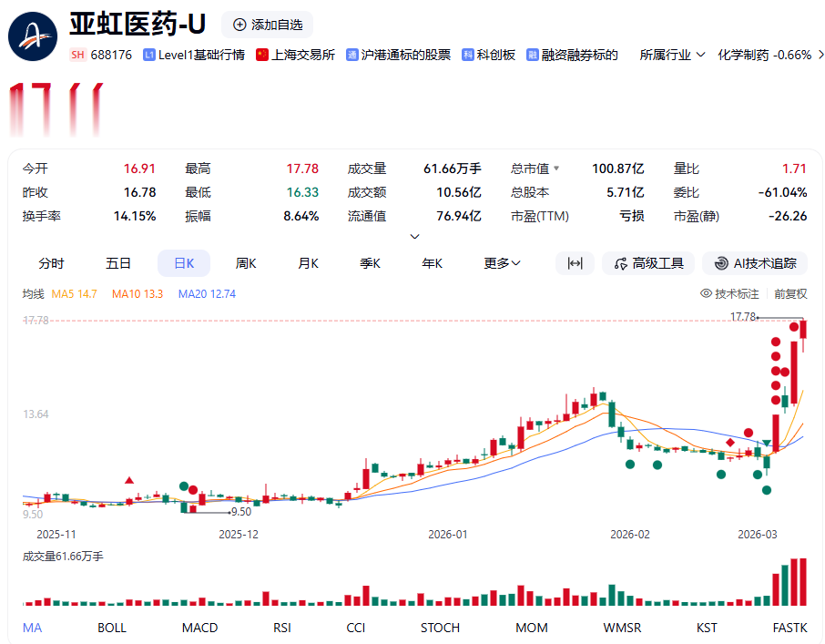Select the MOM indicator tab

(x=532, y=628)
